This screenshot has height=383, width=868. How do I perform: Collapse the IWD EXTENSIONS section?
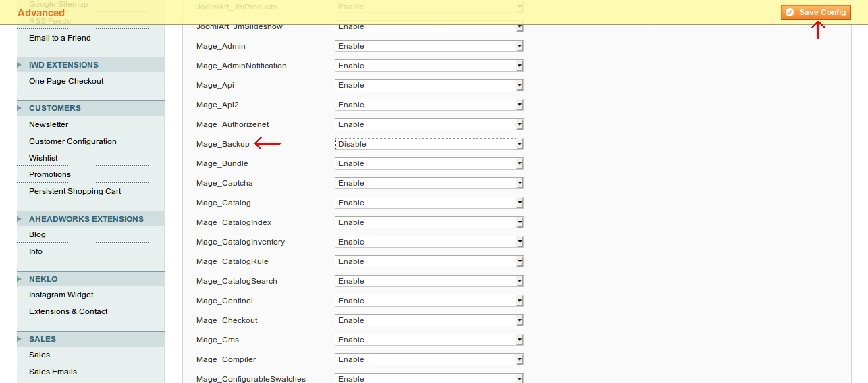click(x=90, y=65)
